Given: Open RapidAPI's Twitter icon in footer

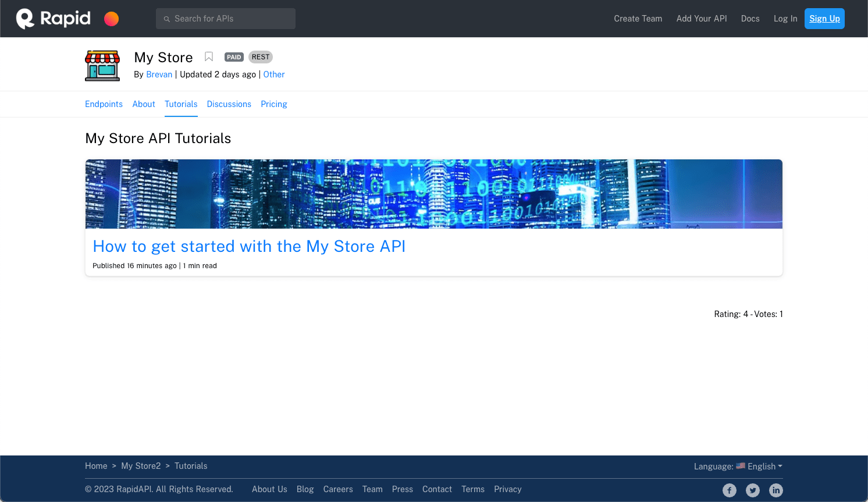Looking at the screenshot, I should (753, 490).
